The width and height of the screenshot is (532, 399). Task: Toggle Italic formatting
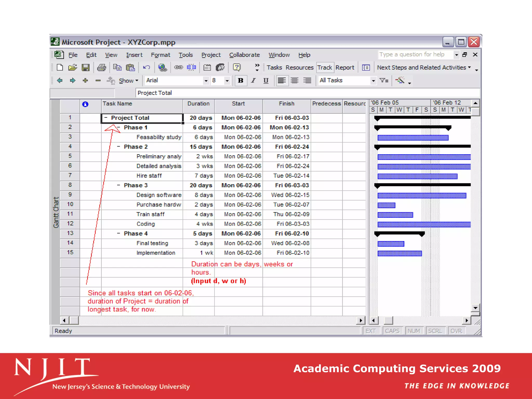253,81
